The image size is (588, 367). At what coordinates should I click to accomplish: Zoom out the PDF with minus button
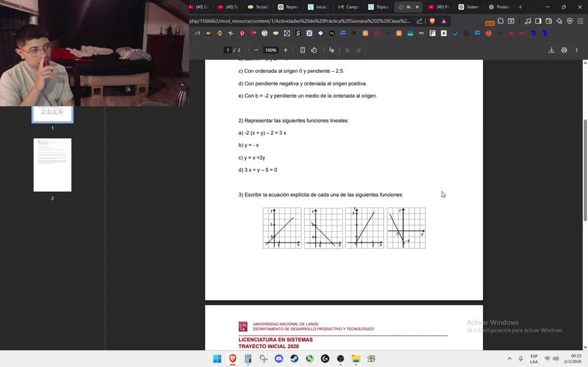pos(256,50)
